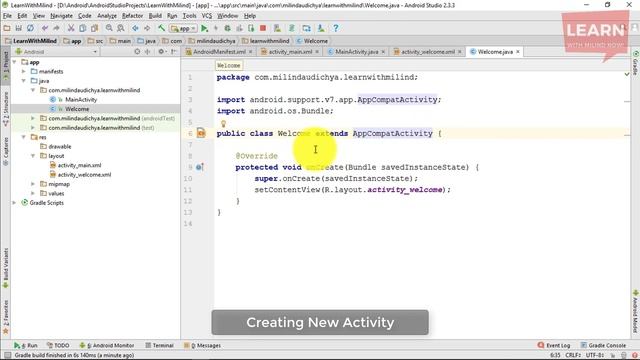Open the SDK Manager toolbar icon
The height and width of the screenshot is (360, 640).
(x=321, y=28)
